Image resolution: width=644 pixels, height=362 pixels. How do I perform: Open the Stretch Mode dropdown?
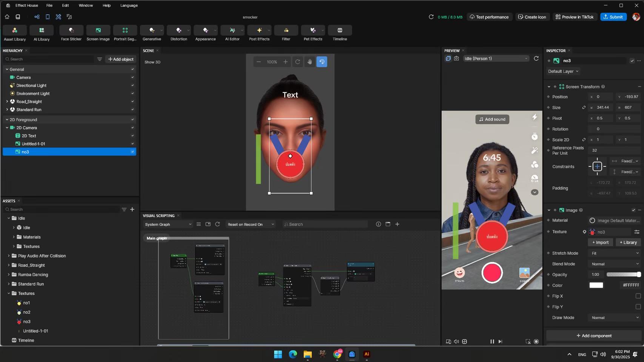pos(615,253)
